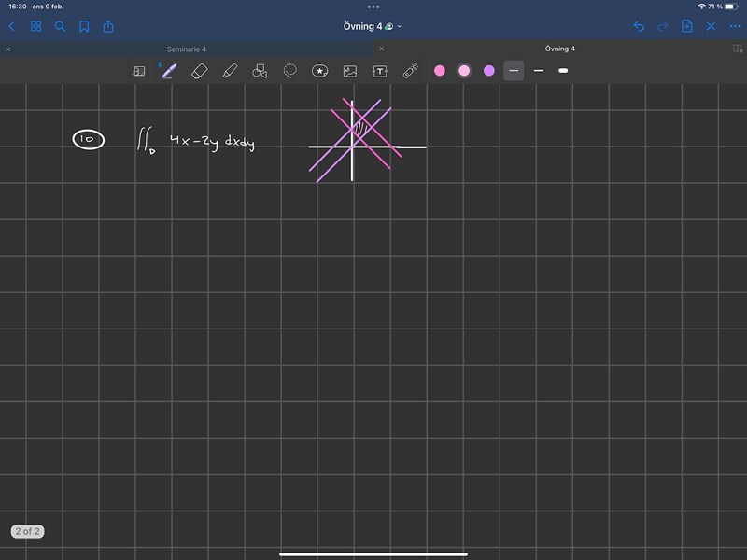Select the Lasso selection tool

point(290,71)
